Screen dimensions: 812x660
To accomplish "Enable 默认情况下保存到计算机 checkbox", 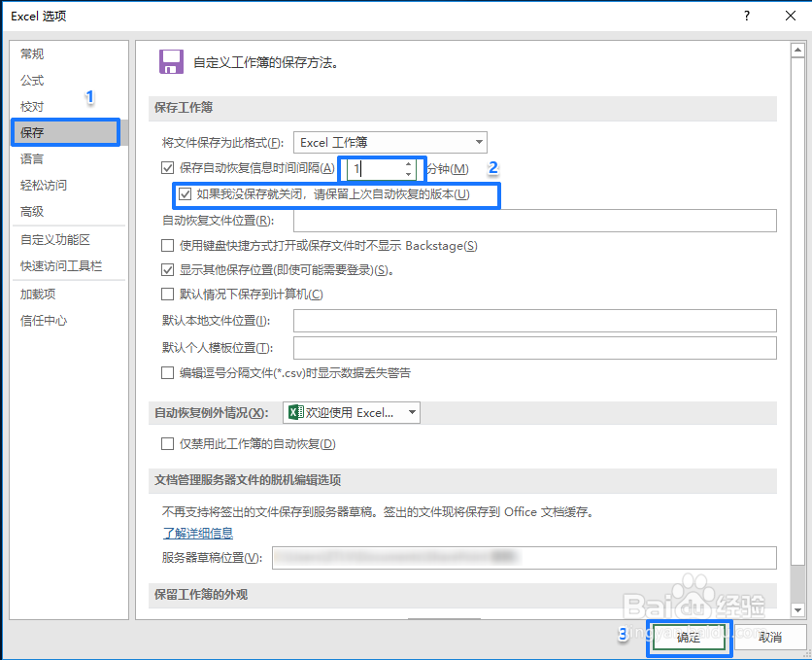I will tap(167, 295).
